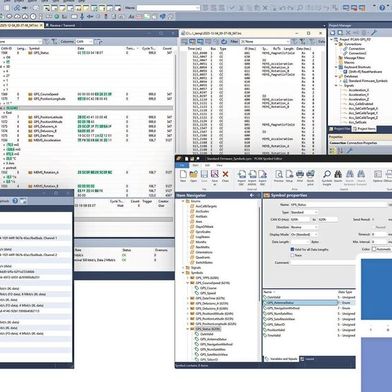Screen dimensions: 392x392
Task: Click Preview icon in Symbol Editor ribbon
Action: click(279, 174)
